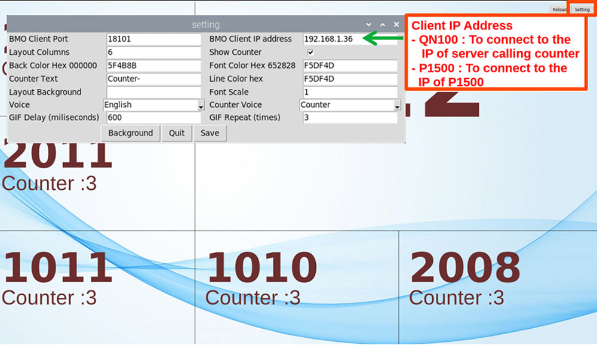Click the BMO Client IP address field
This screenshot has height=364, width=597.
click(x=350, y=39)
